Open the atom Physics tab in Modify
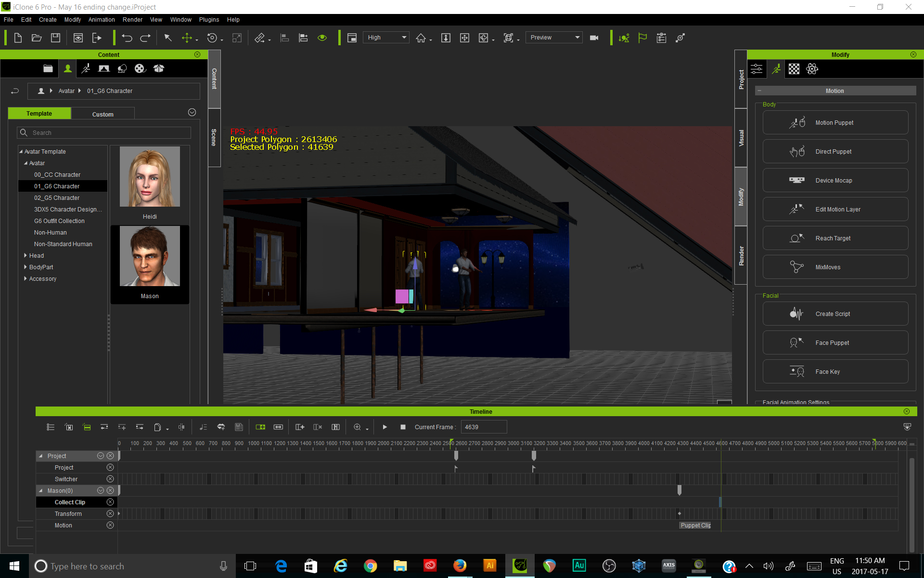The height and width of the screenshot is (578, 924). click(x=812, y=69)
